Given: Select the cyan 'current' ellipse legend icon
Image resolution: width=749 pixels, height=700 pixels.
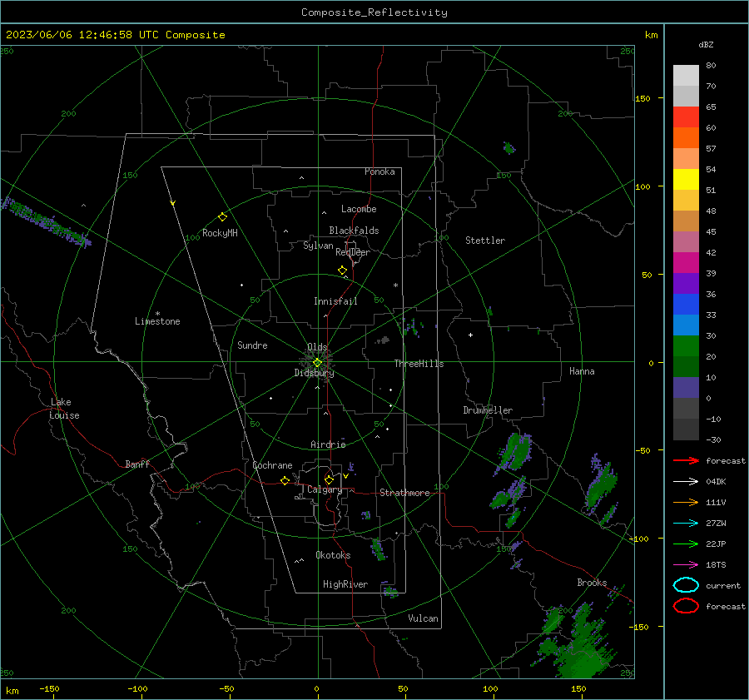Looking at the screenshot, I should coord(686,585).
